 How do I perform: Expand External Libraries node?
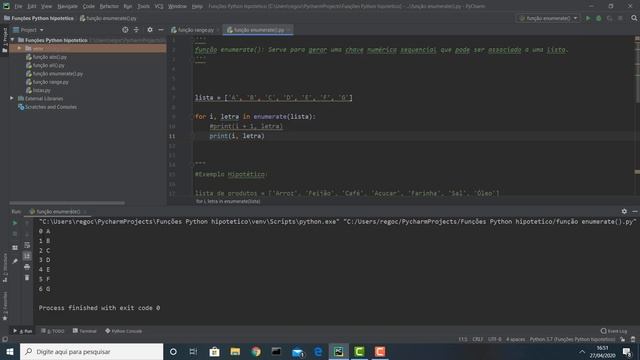(12, 98)
